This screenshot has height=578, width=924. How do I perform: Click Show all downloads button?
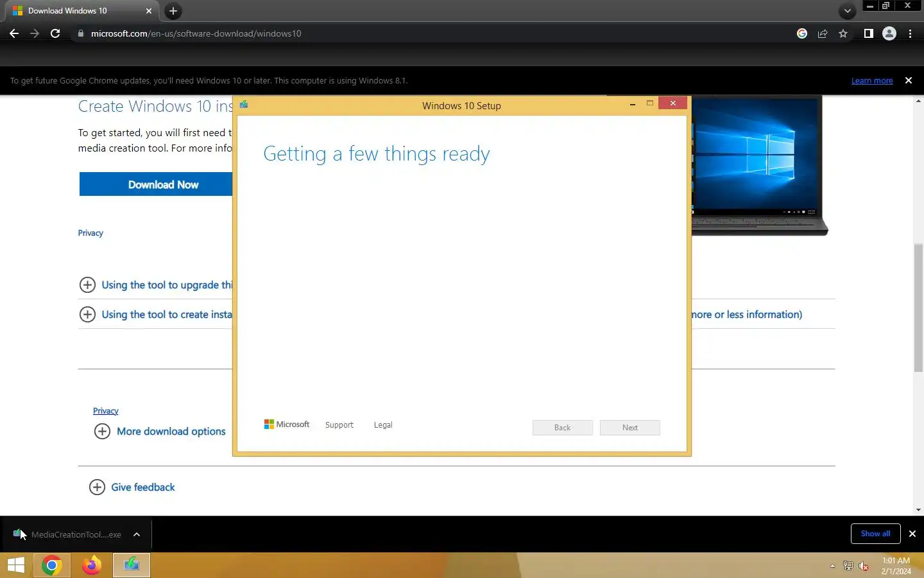click(x=875, y=534)
